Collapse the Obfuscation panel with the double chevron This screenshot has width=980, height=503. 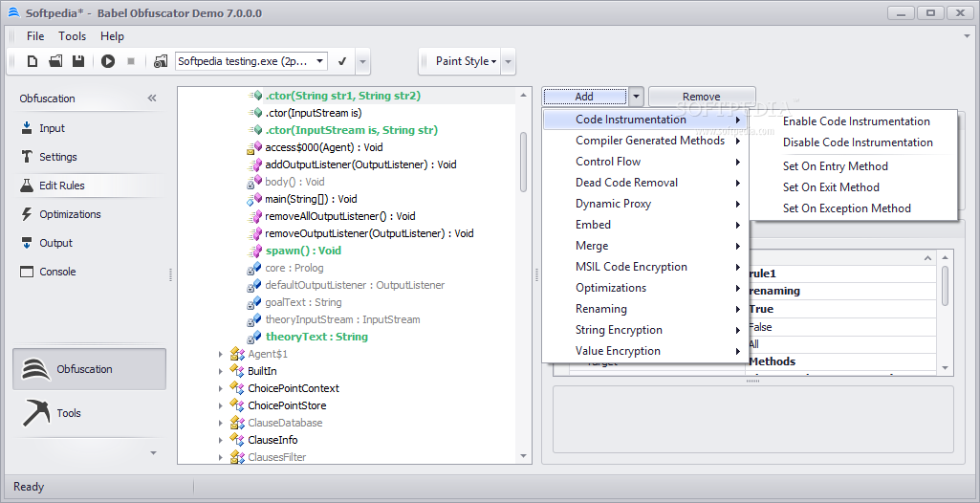(152, 98)
